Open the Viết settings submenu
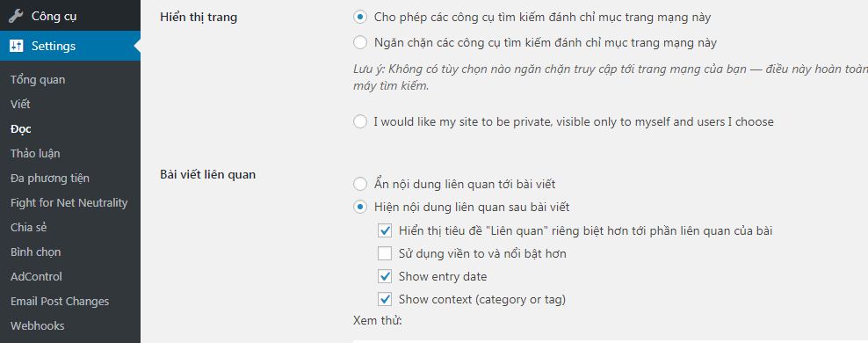 (x=20, y=104)
